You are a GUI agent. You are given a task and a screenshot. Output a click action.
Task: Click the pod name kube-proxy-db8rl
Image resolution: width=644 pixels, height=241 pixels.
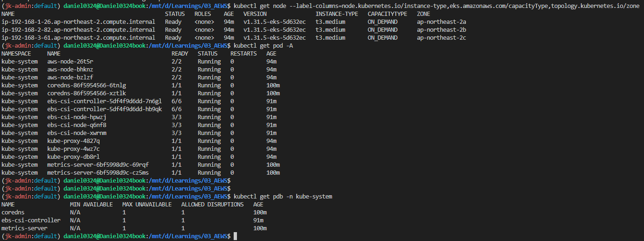(73, 157)
